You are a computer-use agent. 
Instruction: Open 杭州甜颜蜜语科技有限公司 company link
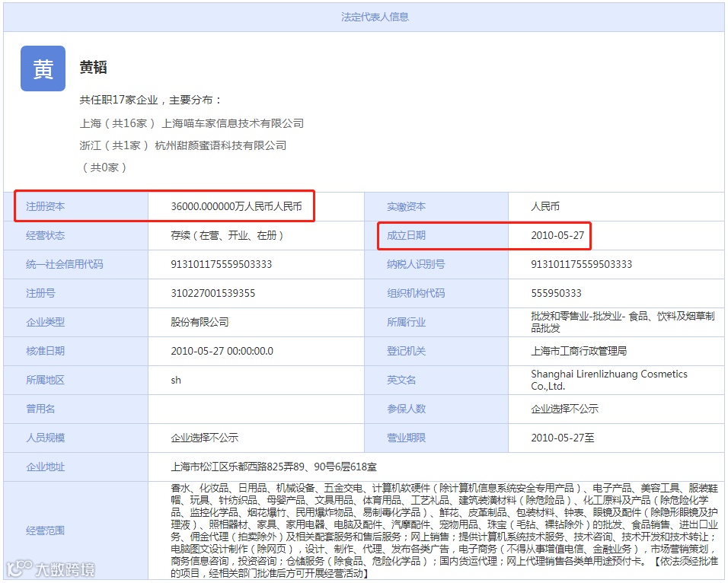coord(221,145)
